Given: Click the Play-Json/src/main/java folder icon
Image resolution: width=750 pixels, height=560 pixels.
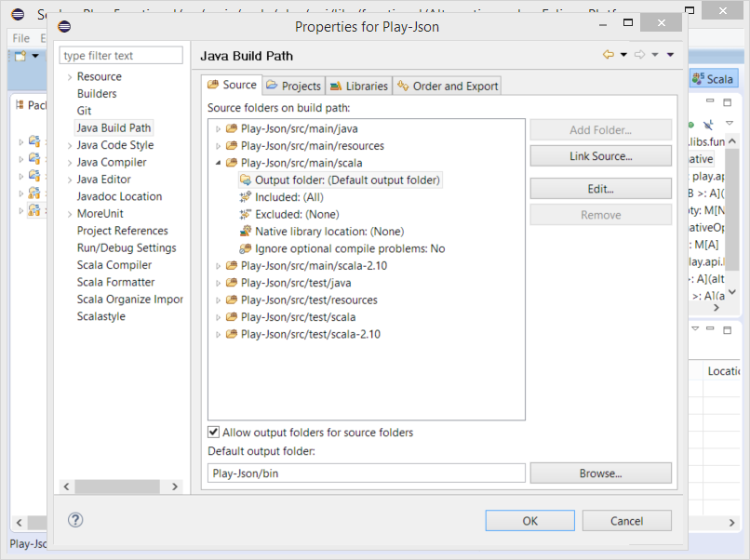Looking at the screenshot, I should (232, 128).
